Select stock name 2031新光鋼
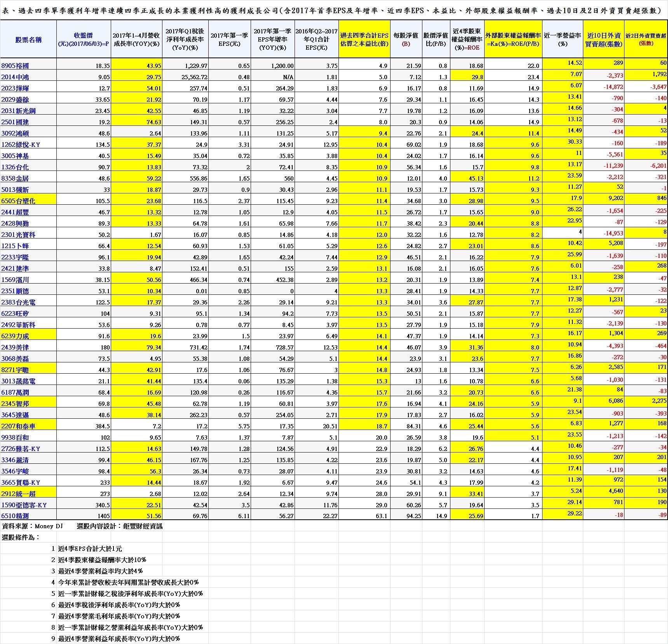The width and height of the screenshot is (668, 644). click(x=18, y=111)
